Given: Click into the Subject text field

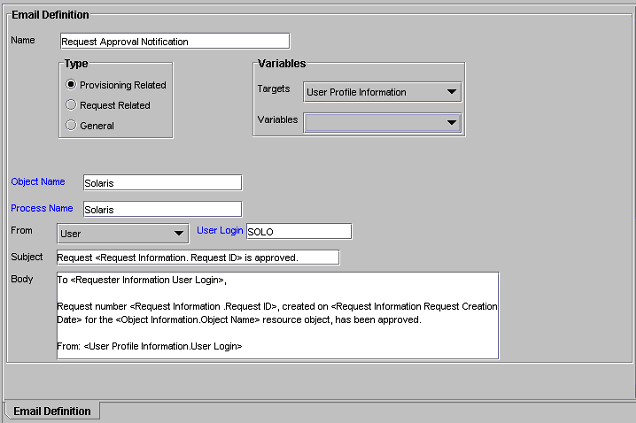Looking at the screenshot, I should [198, 258].
